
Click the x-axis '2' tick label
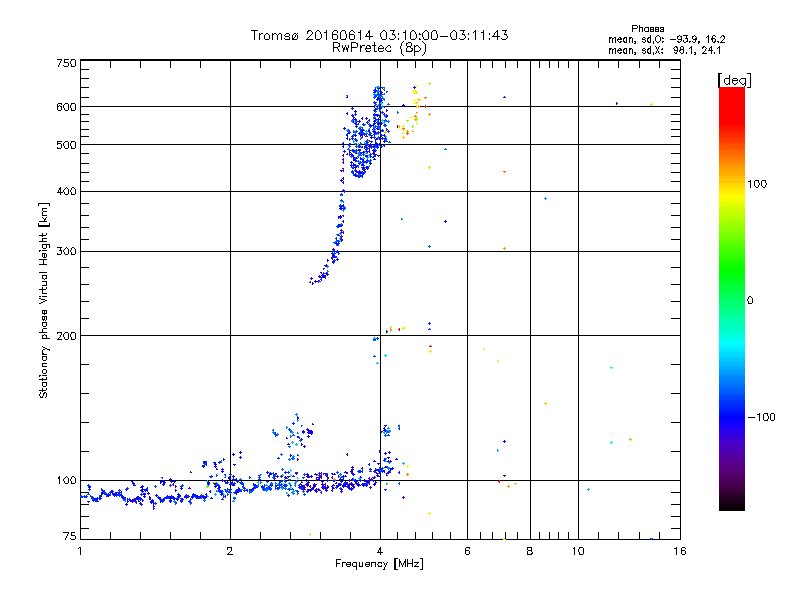tap(230, 551)
